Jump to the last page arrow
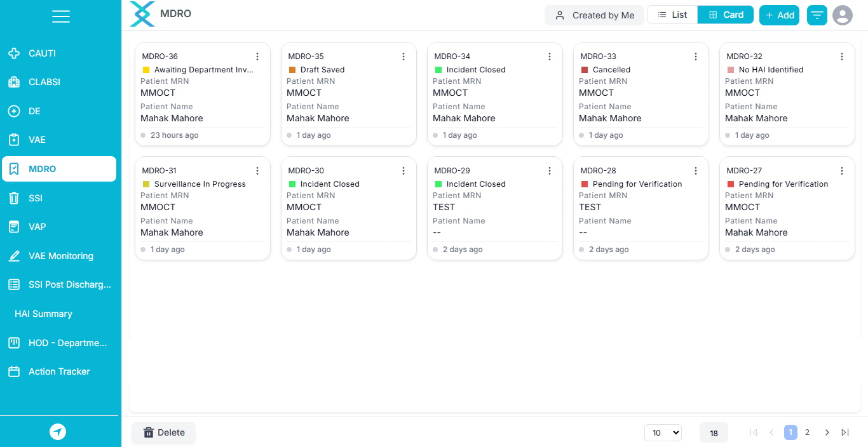The height and width of the screenshot is (447, 868). 845,432
